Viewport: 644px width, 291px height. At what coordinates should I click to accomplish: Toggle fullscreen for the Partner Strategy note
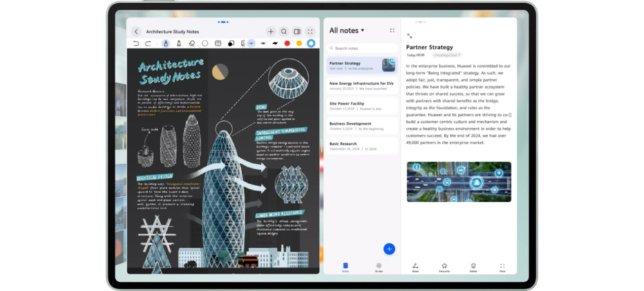click(410, 36)
